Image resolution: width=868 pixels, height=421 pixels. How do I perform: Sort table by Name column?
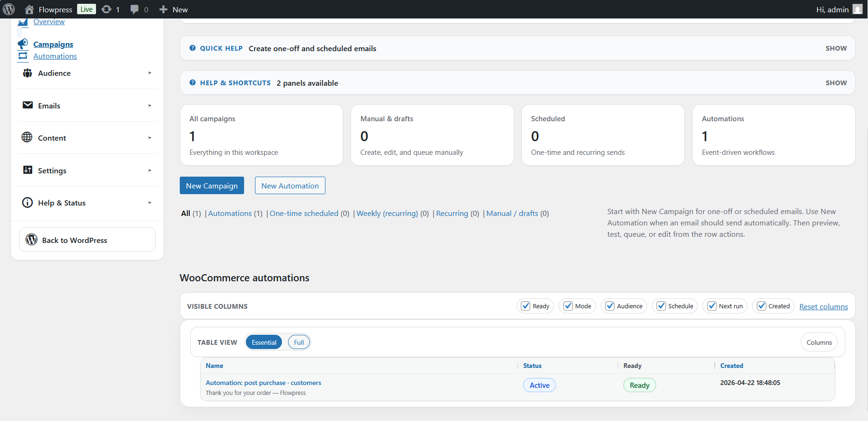[214, 366]
